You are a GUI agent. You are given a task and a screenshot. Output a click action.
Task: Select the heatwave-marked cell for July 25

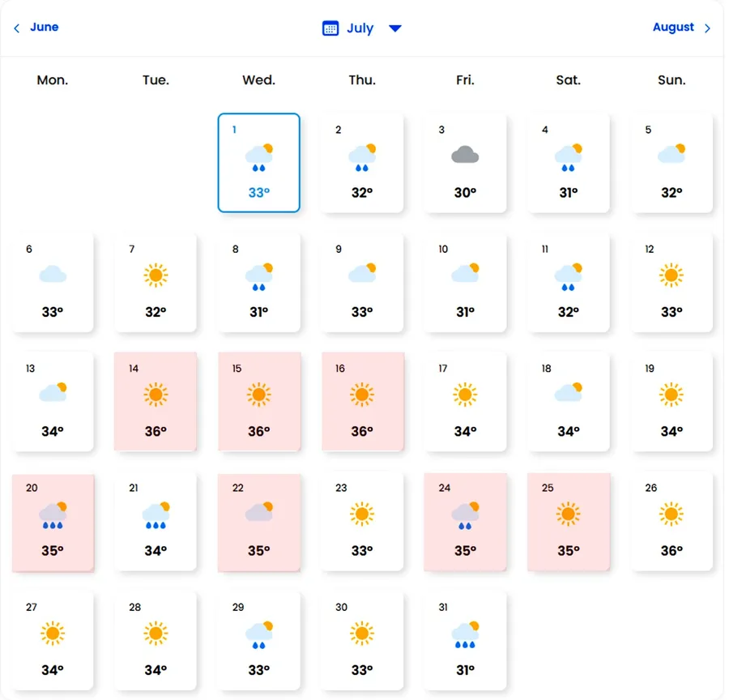(569, 521)
